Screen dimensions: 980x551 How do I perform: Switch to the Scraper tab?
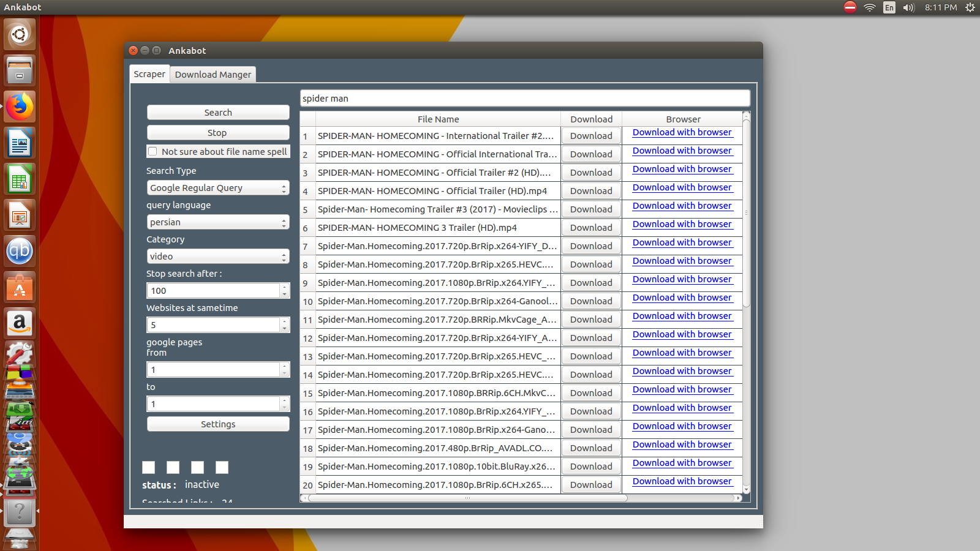click(x=149, y=74)
